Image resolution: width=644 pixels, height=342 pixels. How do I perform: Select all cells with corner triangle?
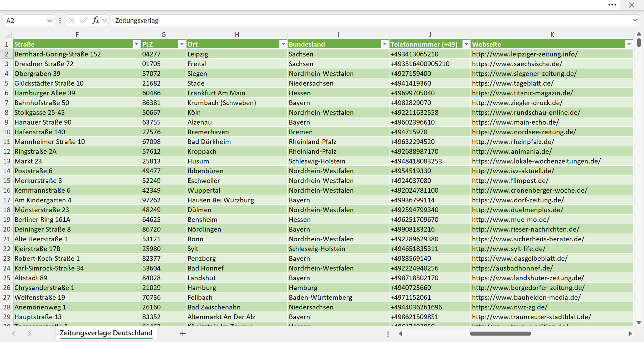point(9,35)
